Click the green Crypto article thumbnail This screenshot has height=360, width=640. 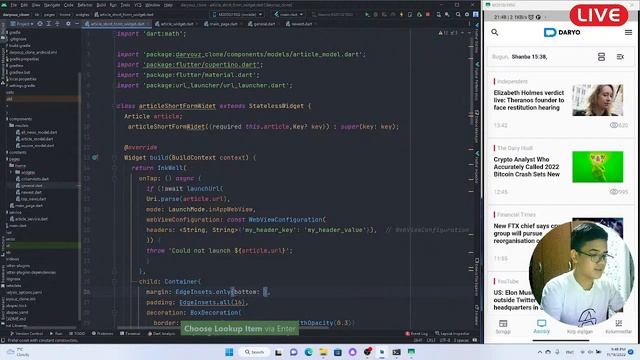point(598,167)
